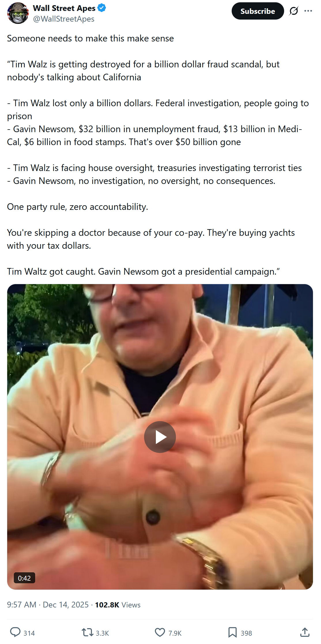
Task: Click the Grok slashed-circle icon
Action: tap(294, 11)
